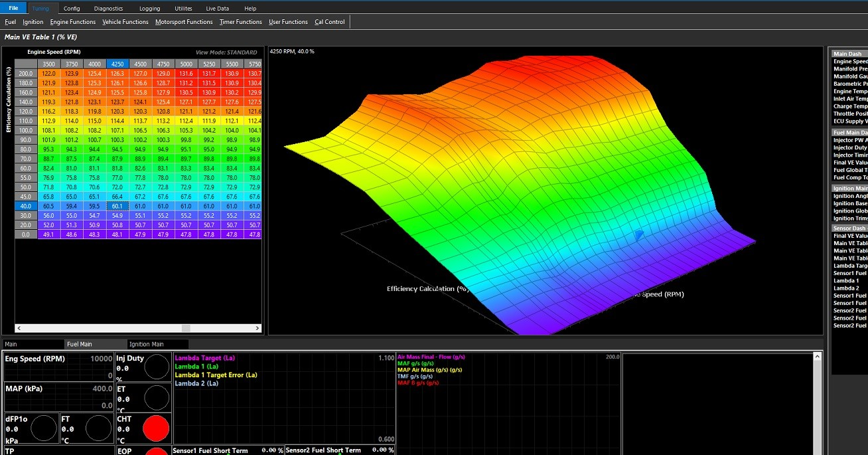Select the MAP (kPa) gauge
868x455 pixels.
coord(58,396)
